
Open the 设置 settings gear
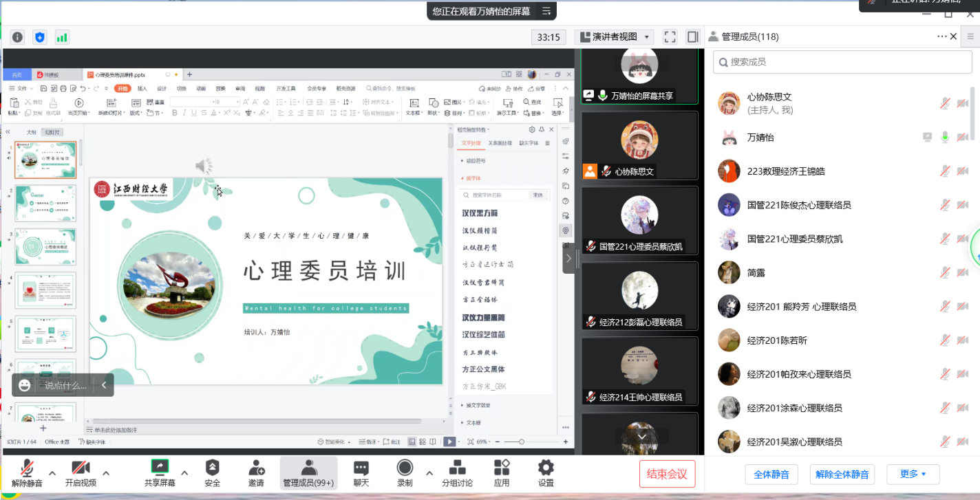pos(546,473)
